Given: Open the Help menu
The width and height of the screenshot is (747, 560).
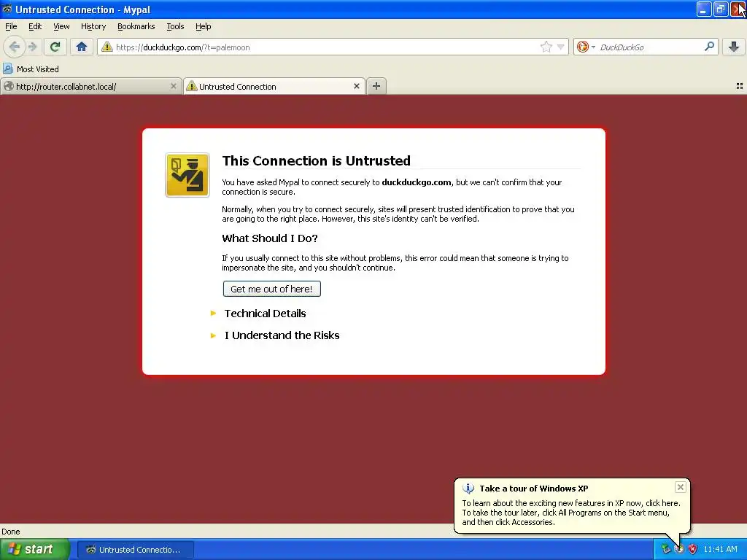Looking at the screenshot, I should 203,26.
